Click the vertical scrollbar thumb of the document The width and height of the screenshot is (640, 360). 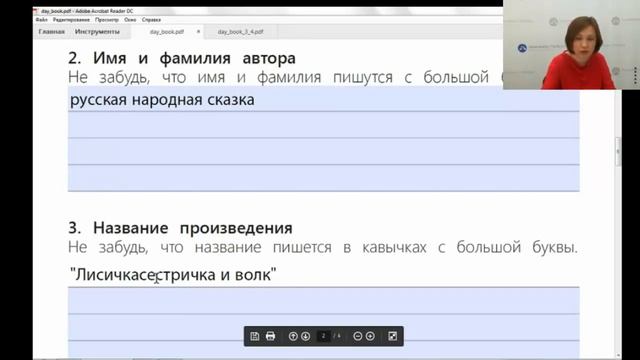618,152
